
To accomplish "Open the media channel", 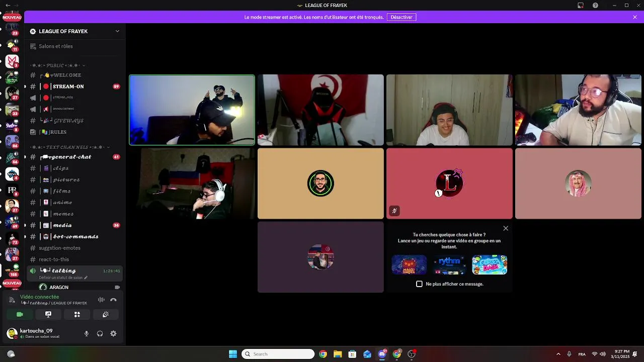I will [x=75, y=225].
